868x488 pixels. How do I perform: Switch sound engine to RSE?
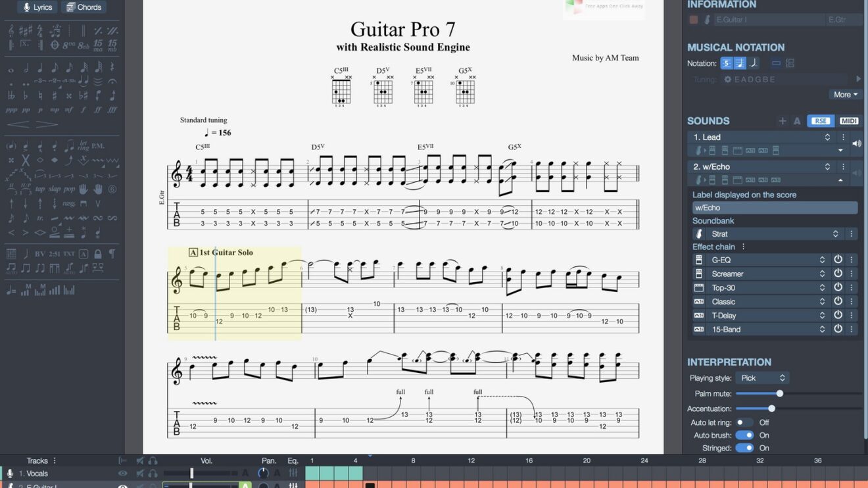(821, 121)
